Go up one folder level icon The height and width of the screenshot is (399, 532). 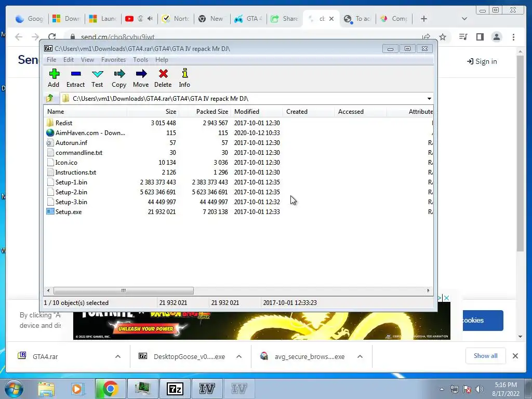click(50, 98)
